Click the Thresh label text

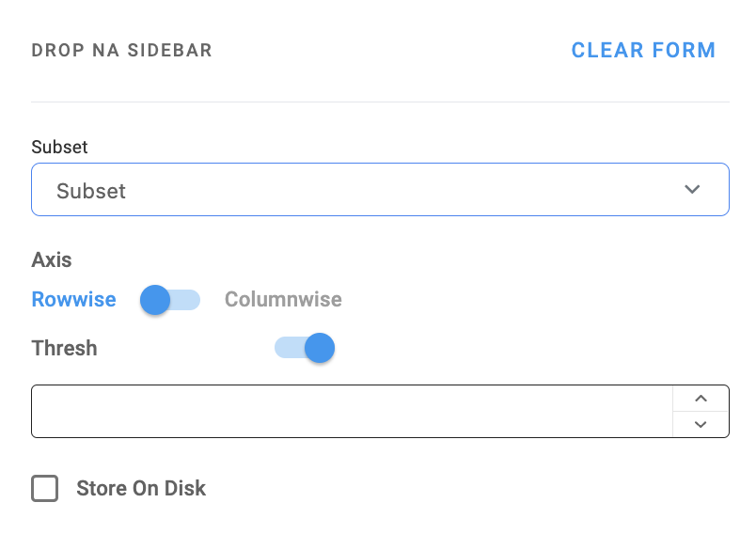pos(64,348)
